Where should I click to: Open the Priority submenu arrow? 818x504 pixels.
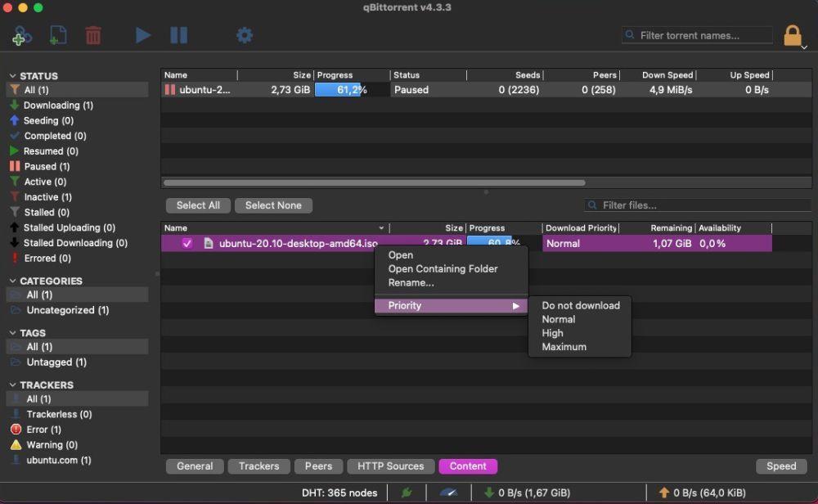[516, 306]
